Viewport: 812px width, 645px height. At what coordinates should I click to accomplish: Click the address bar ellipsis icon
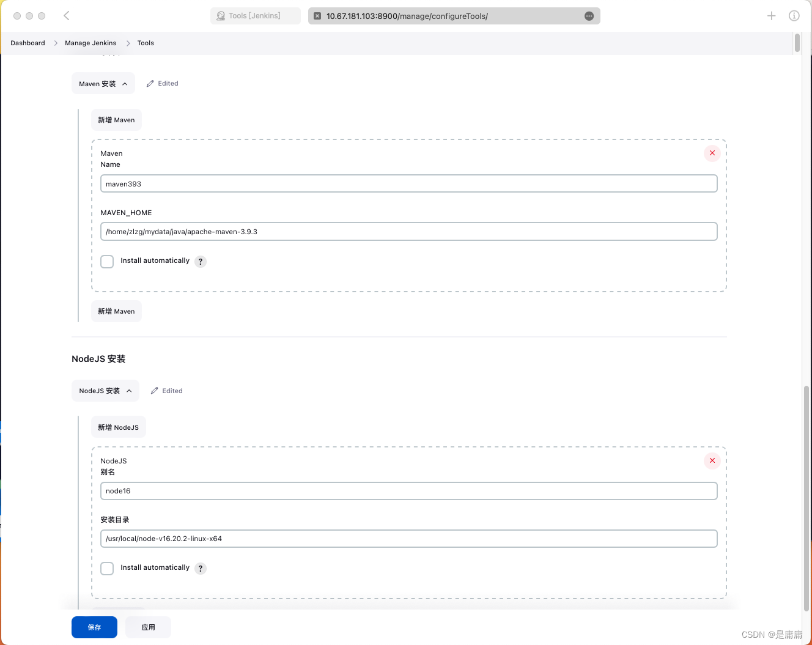[x=589, y=16]
